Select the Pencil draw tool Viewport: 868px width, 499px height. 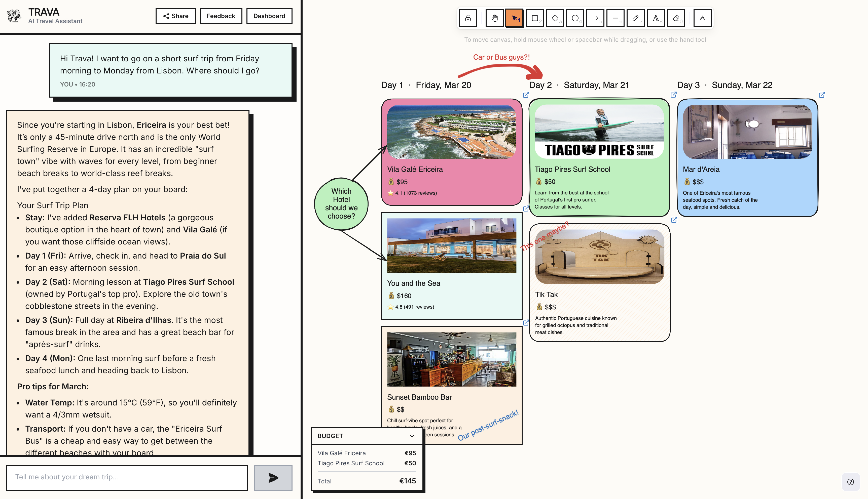coord(635,18)
